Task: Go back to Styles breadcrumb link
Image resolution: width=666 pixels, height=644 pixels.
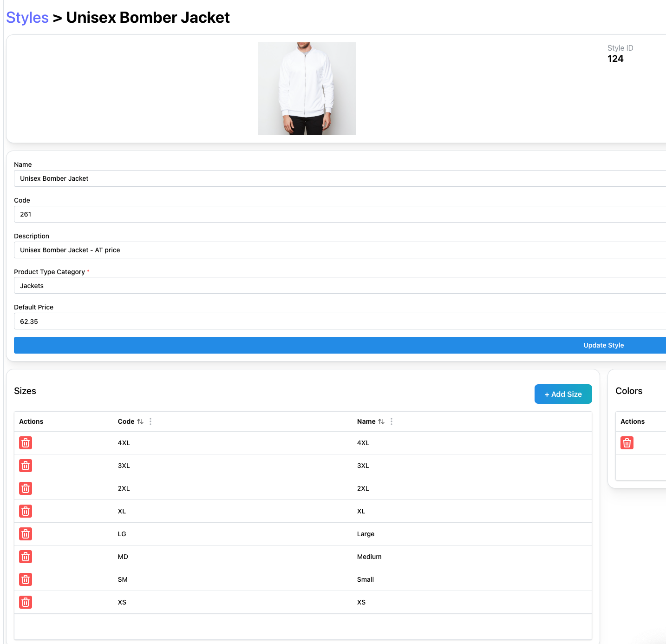Action: pyautogui.click(x=27, y=18)
